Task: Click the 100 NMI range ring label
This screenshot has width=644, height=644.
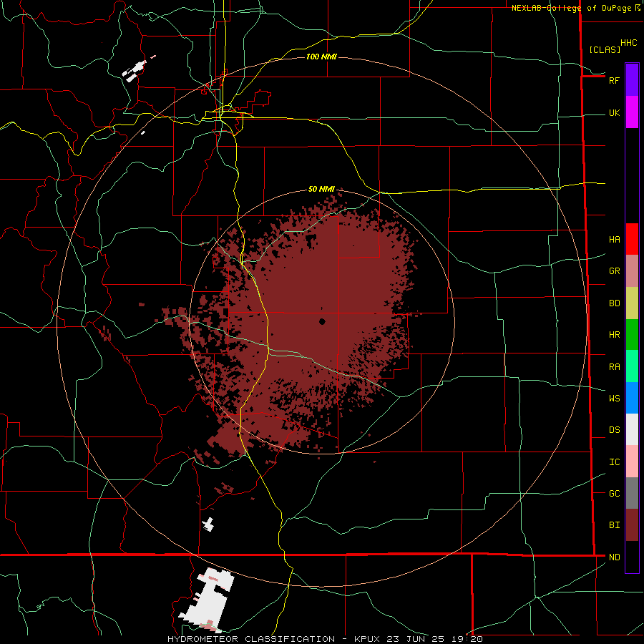Action: (321, 57)
